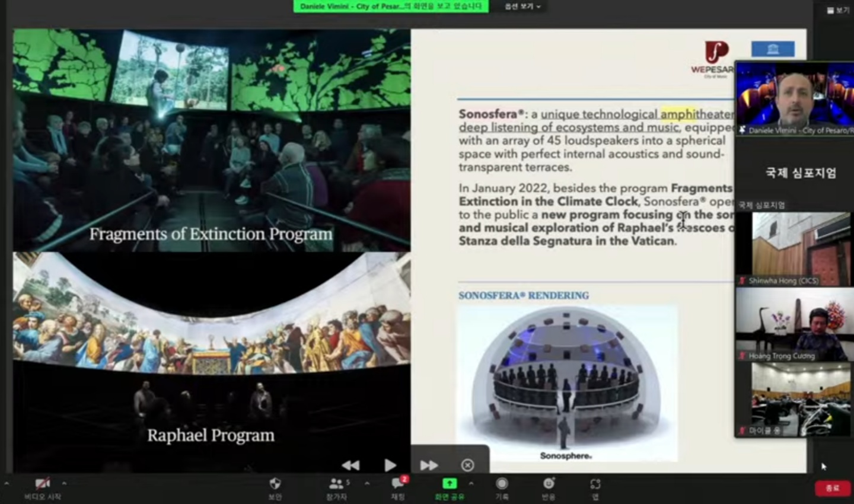Expand the arrow beside Participants
This screenshot has height=504, width=854.
click(x=367, y=483)
